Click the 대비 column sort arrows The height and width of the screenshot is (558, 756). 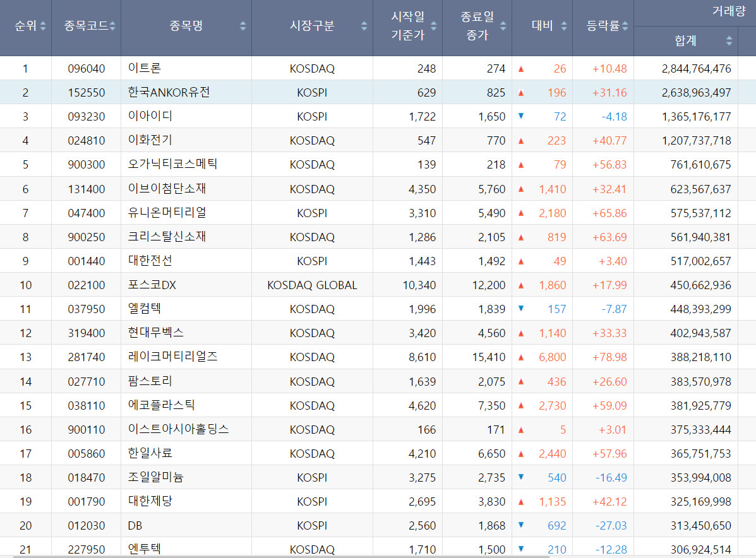coord(564,26)
